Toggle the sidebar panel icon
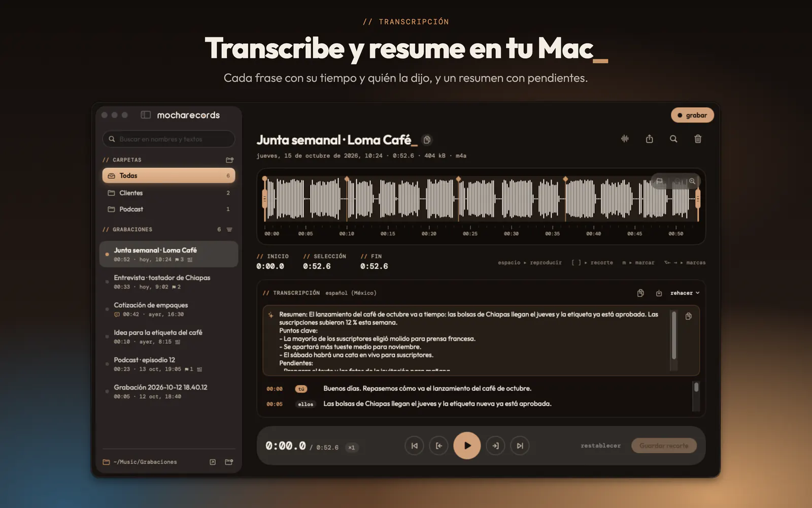Viewport: 812px width, 508px height. (x=146, y=115)
